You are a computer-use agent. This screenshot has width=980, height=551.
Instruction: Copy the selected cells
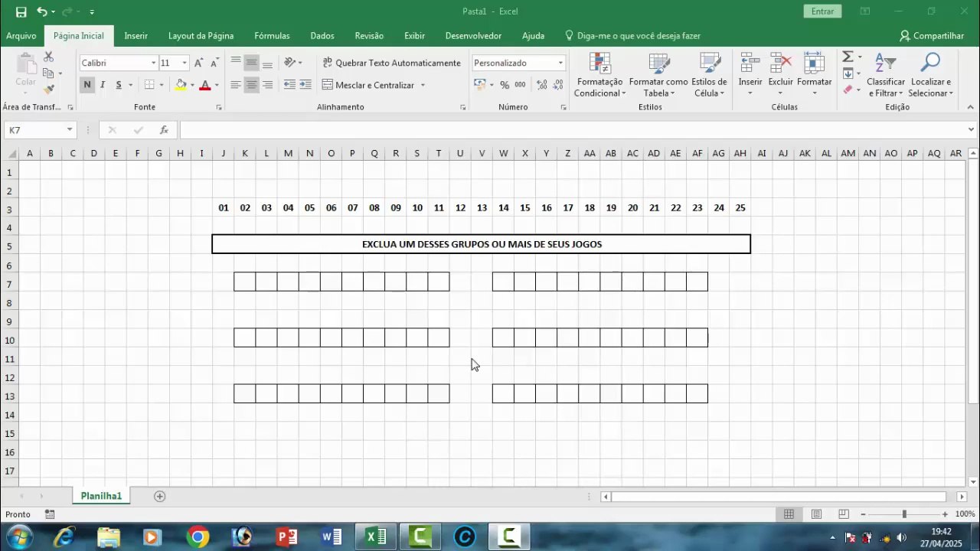(49, 73)
